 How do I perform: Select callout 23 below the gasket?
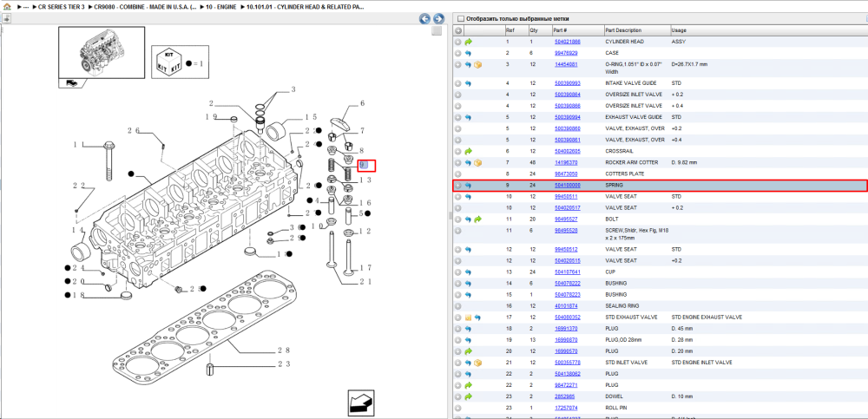[x=284, y=364]
